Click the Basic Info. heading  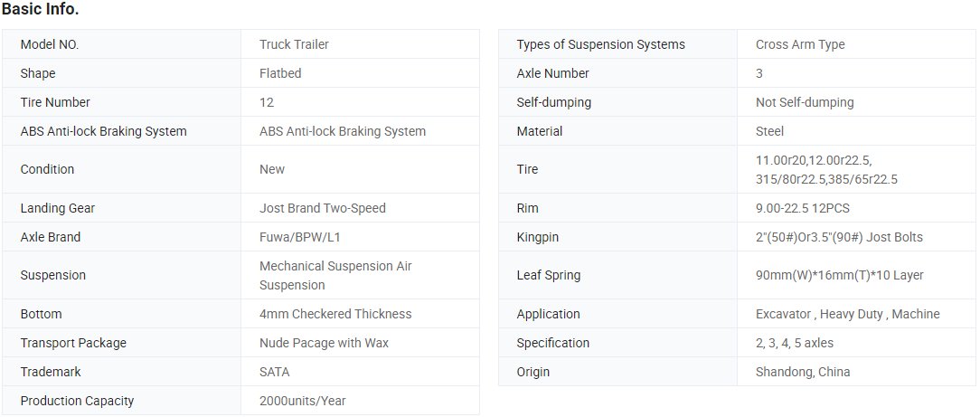[x=41, y=10]
